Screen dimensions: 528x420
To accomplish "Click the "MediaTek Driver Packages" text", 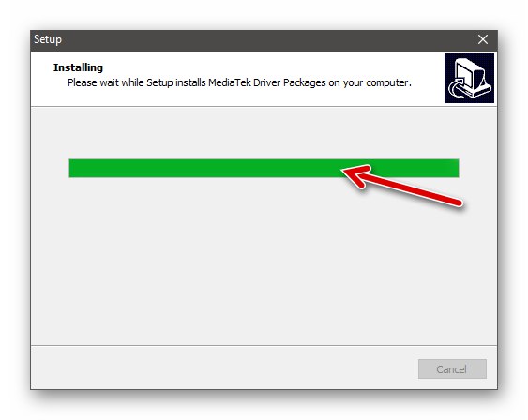I will [267, 82].
